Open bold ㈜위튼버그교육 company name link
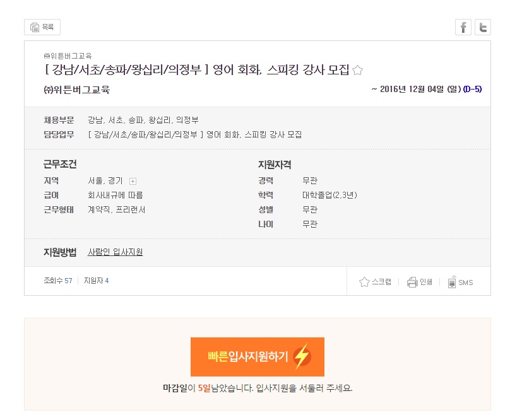The image size is (510, 420). 77,90
